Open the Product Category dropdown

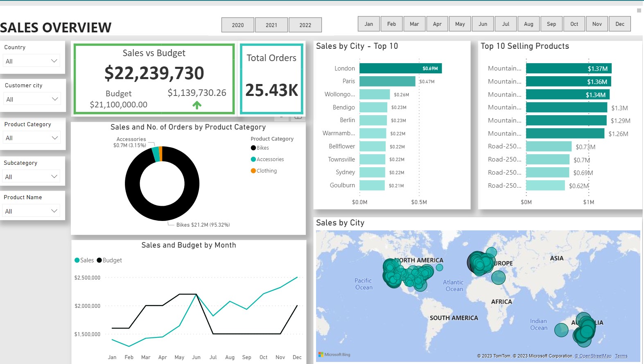tap(32, 138)
